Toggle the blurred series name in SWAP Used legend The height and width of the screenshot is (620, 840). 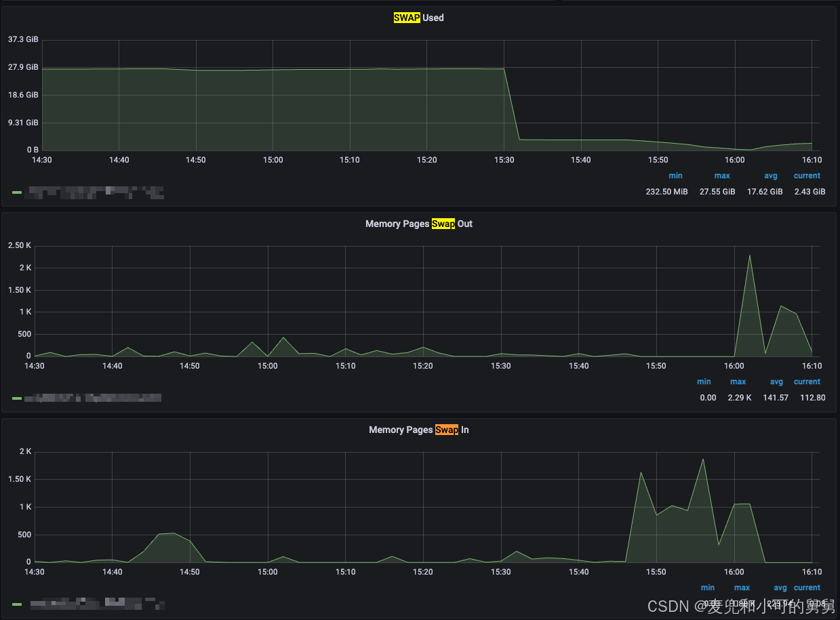94,192
